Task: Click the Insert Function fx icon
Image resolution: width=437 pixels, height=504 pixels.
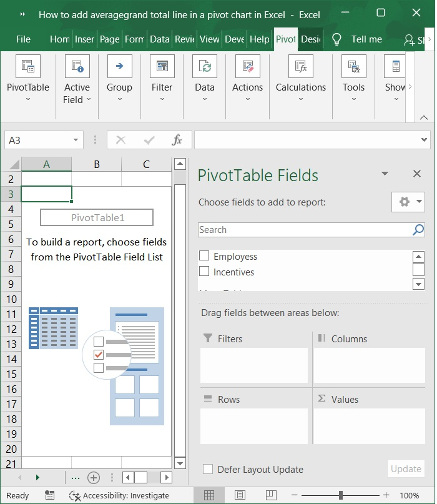Action: [x=177, y=140]
